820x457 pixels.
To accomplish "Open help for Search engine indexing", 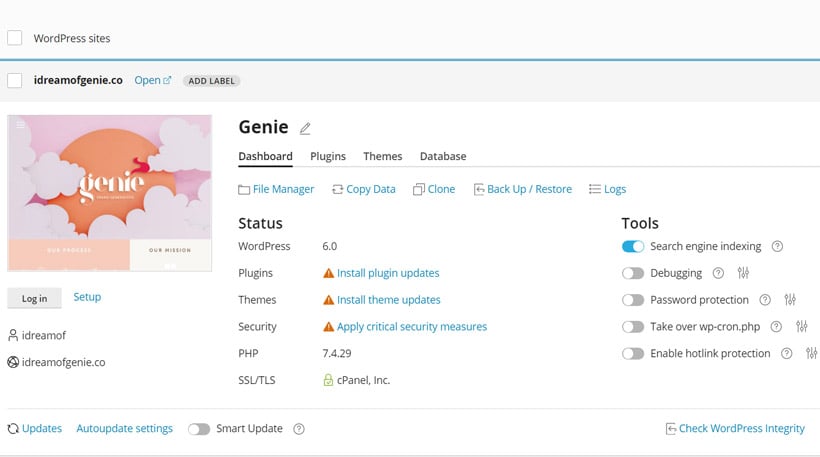I will pos(778,246).
